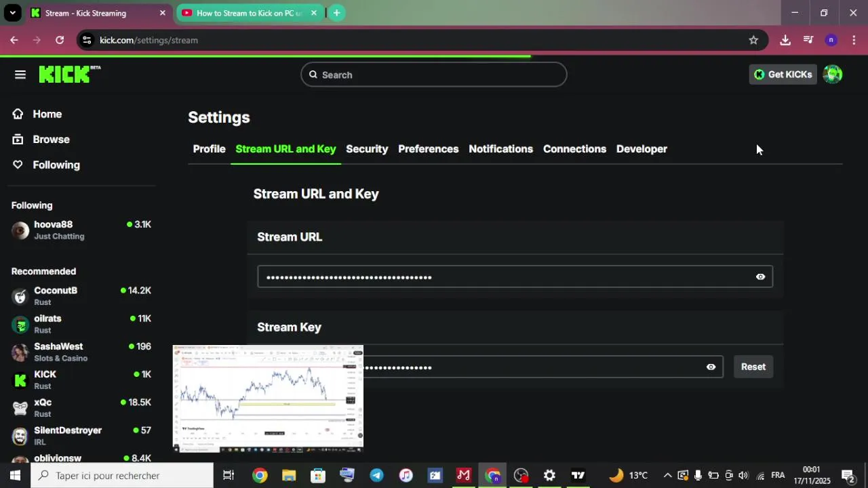The width and height of the screenshot is (868, 488).
Task: Reveal Stream Key with eye icon
Action: [711, 367]
